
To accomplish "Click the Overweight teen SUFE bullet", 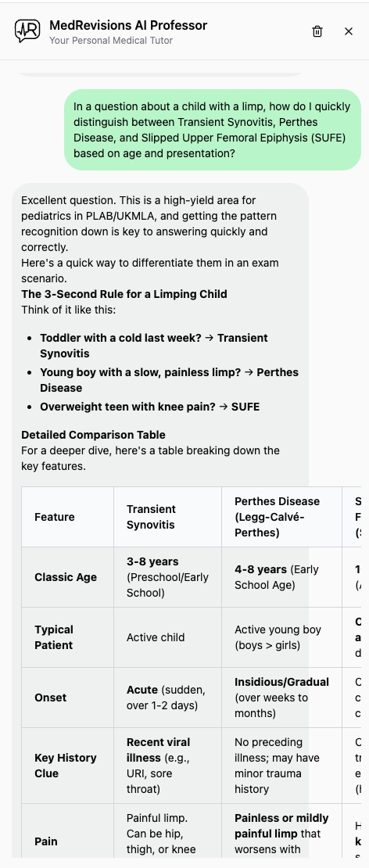I will click(x=149, y=407).
